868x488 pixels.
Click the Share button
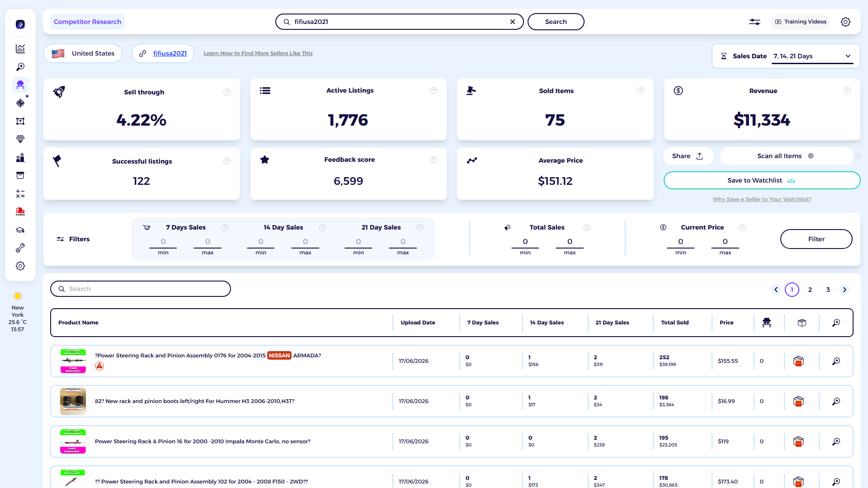(x=688, y=156)
